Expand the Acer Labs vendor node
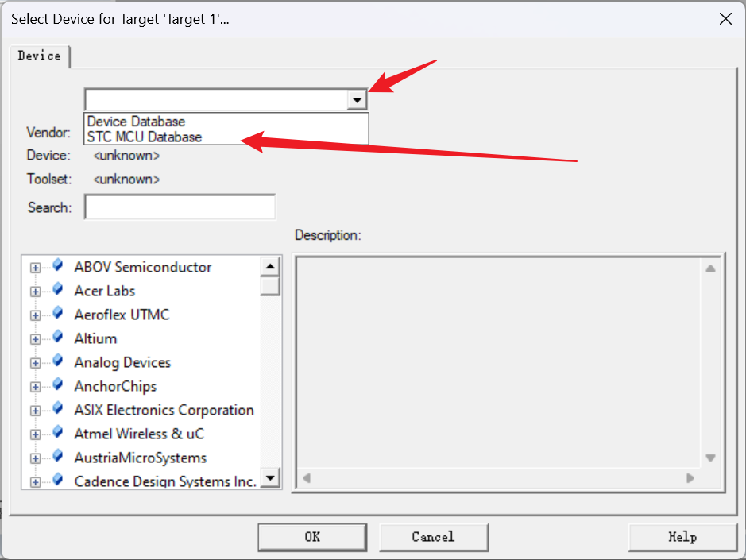 click(x=35, y=292)
